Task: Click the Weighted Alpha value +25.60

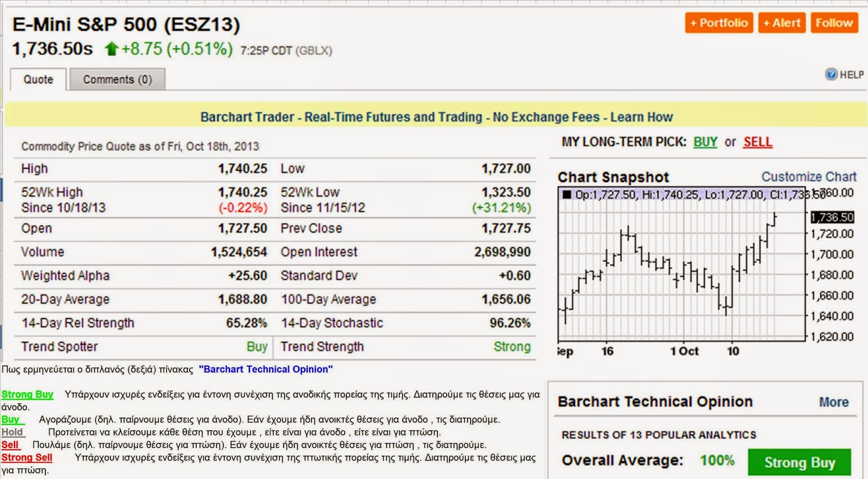Action: pos(247,276)
